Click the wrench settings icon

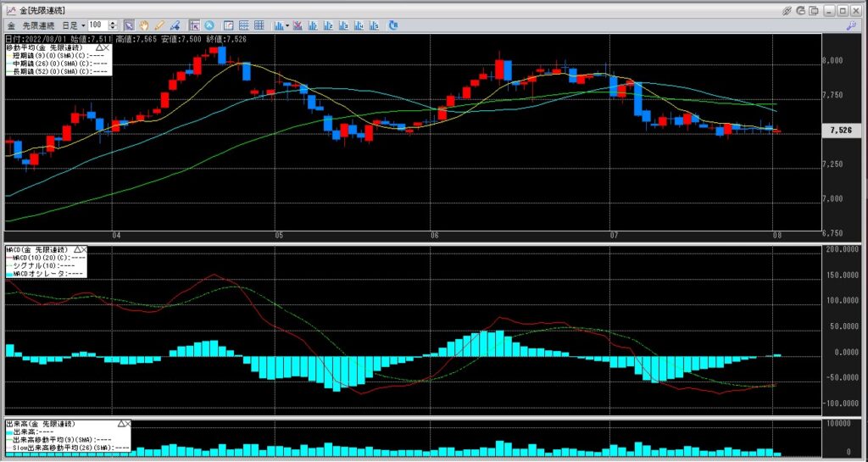tap(850, 25)
